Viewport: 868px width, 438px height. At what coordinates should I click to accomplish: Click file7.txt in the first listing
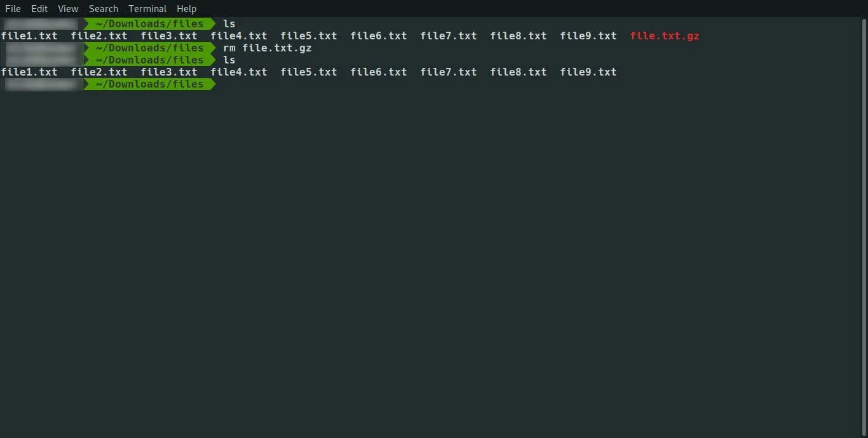[x=449, y=36]
